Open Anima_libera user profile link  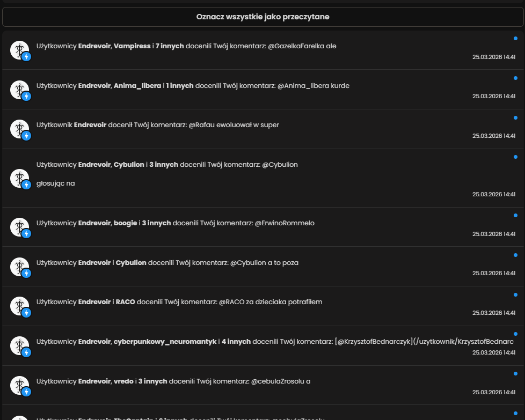137,86
